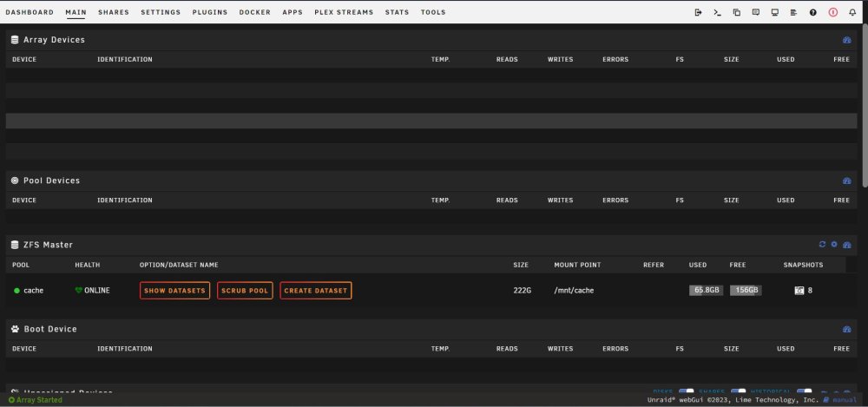Click the Array Devices disk stack icon
Screen dimensions: 868x407
15,40
